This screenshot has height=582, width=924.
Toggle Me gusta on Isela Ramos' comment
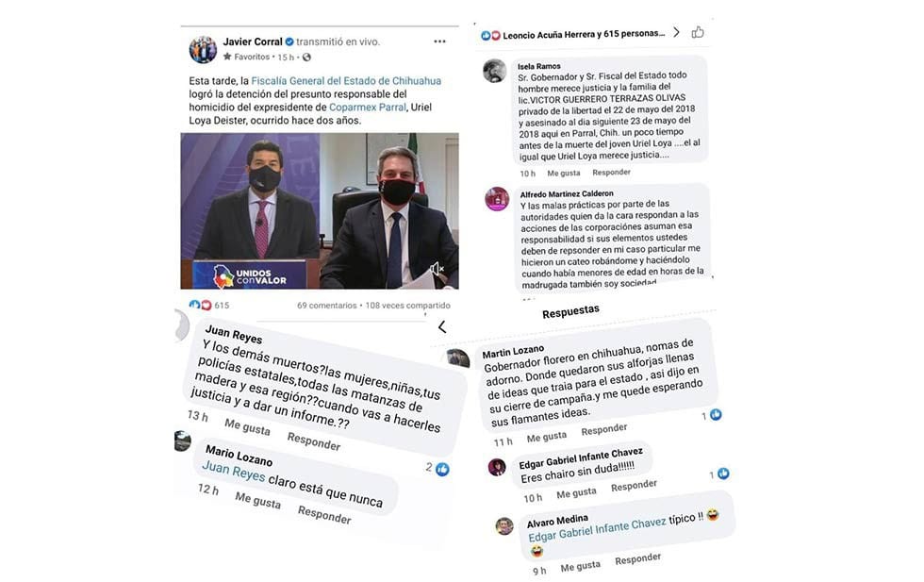click(564, 174)
